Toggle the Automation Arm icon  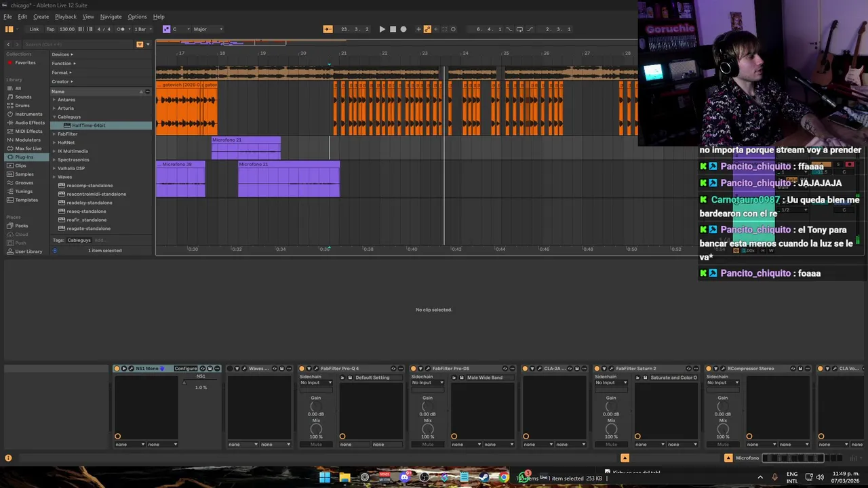(x=427, y=29)
